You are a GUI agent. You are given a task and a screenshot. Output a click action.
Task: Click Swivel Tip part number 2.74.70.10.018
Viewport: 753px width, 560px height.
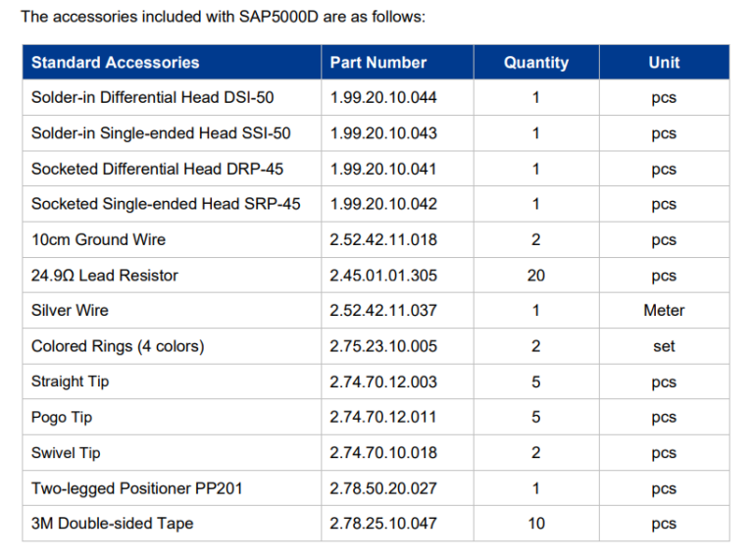point(383,453)
